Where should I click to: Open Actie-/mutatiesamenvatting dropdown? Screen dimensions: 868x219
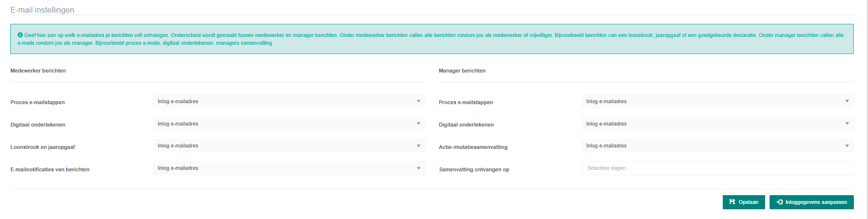tap(717, 146)
